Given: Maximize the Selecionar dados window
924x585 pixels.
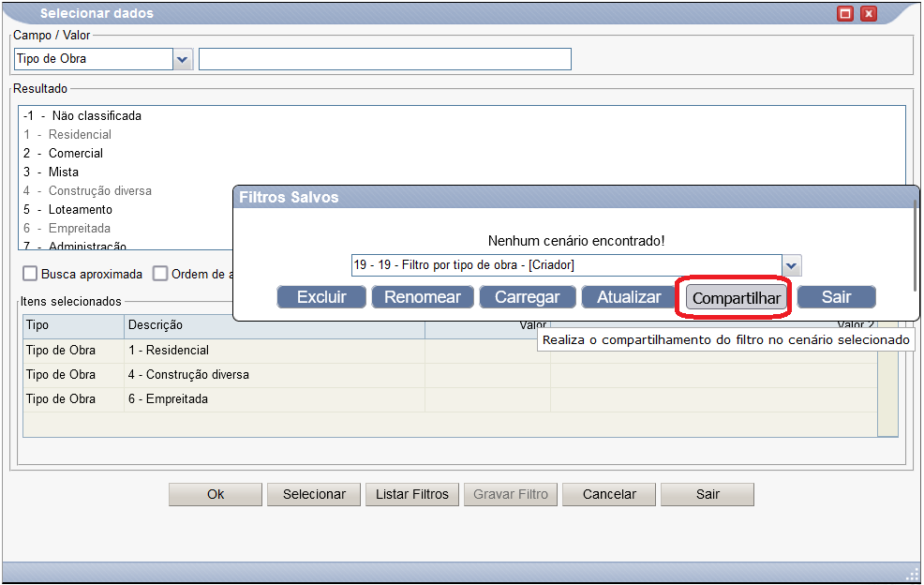Looking at the screenshot, I should tap(845, 13).
